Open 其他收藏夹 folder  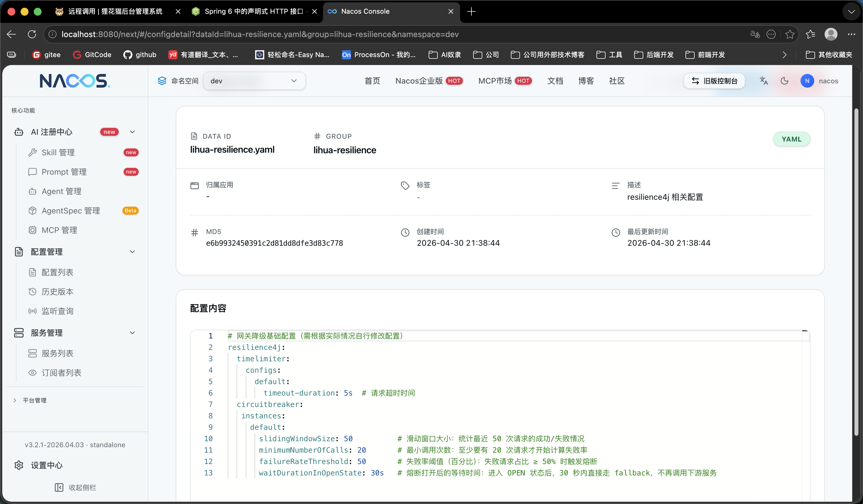tap(829, 55)
